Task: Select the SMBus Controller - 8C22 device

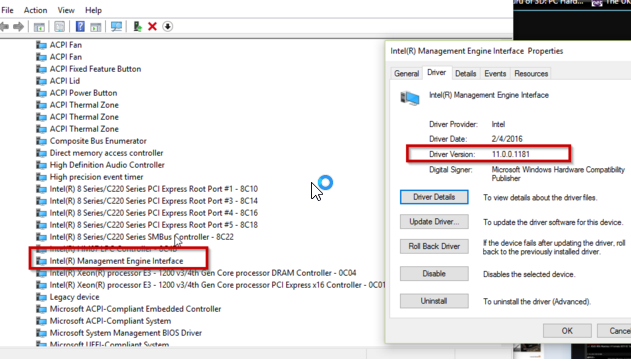Action: click(x=135, y=237)
